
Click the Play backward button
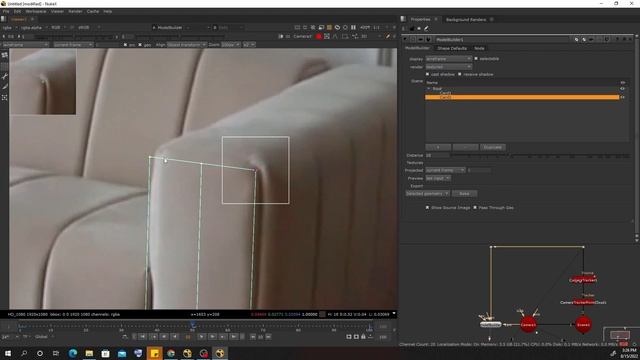(175, 337)
